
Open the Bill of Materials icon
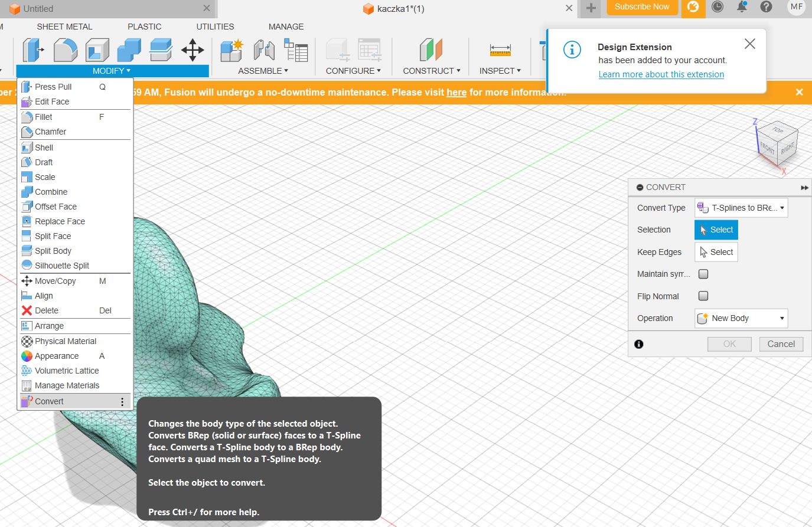click(296, 50)
